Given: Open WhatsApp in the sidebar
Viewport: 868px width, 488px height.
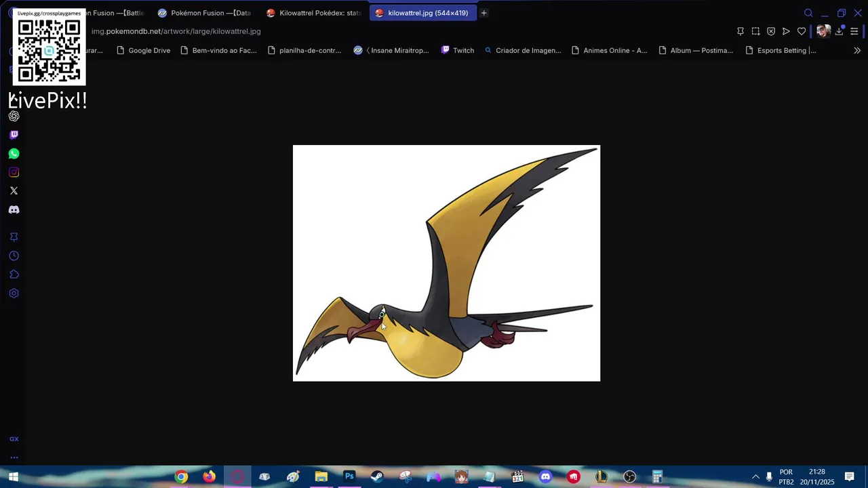Looking at the screenshot, I should (x=14, y=154).
